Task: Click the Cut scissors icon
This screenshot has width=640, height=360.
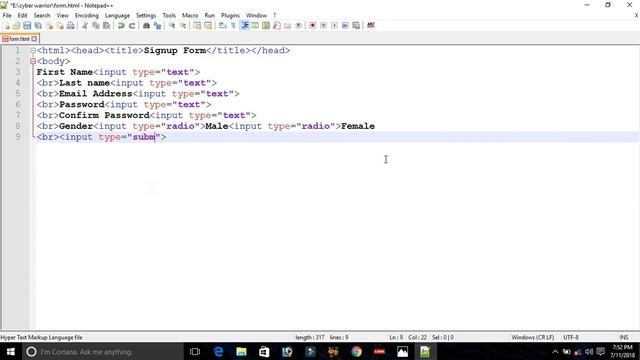Action: 85,25
